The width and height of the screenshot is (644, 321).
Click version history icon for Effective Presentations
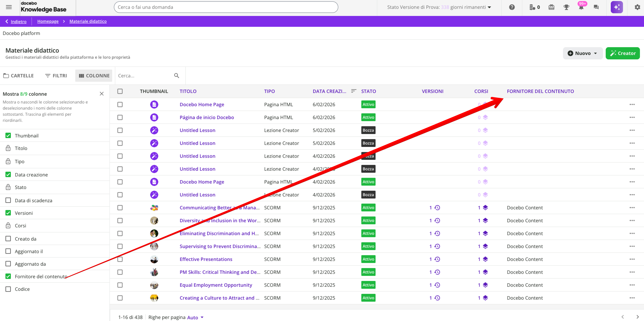pos(437,259)
